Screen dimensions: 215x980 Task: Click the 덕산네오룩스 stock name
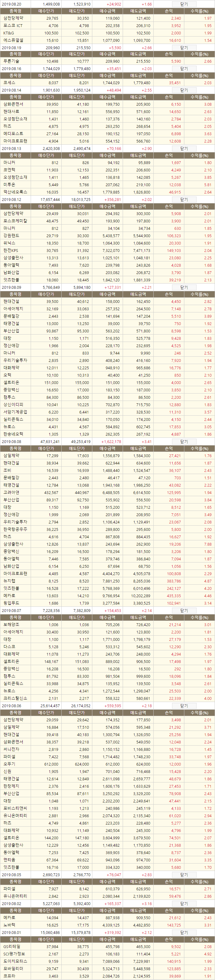coord(15,192)
